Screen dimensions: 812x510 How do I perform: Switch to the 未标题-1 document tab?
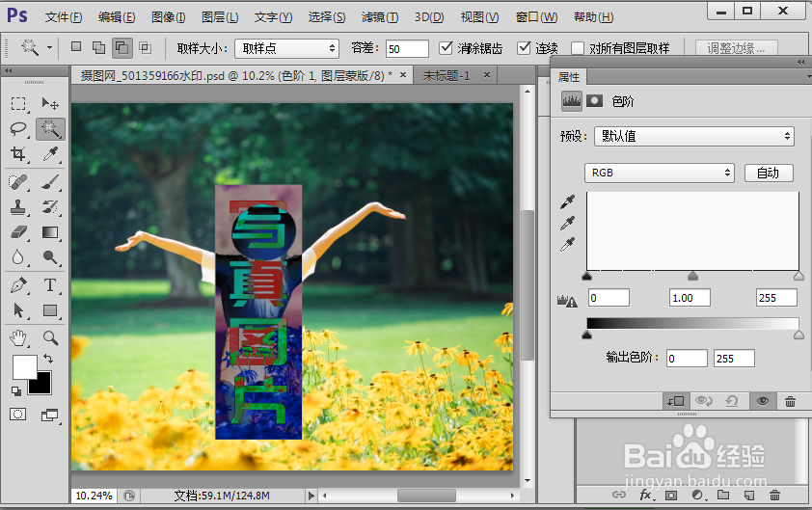coord(447,75)
